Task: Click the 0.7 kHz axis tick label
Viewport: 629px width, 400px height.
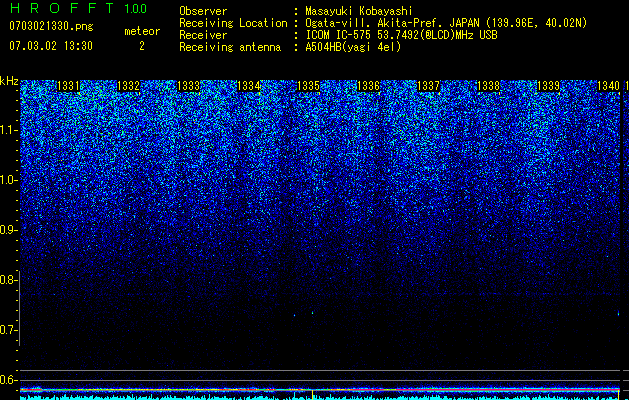Action: [x=8, y=330]
